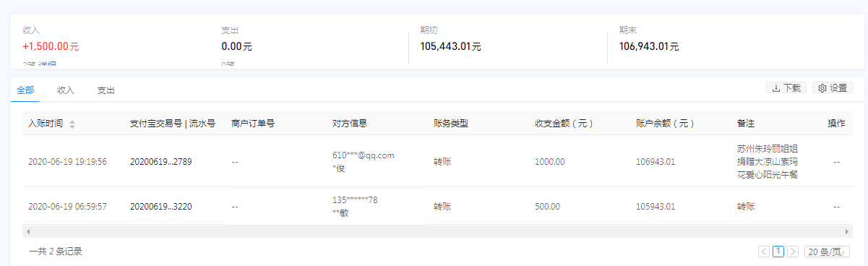
Task: Click the 入账时间 column header
Action: point(45,124)
